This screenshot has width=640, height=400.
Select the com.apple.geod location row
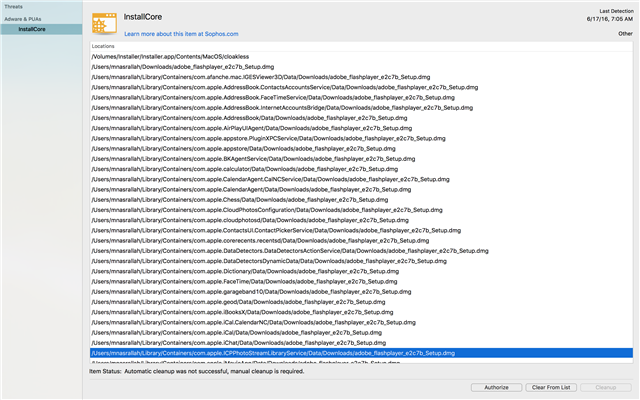(361, 302)
